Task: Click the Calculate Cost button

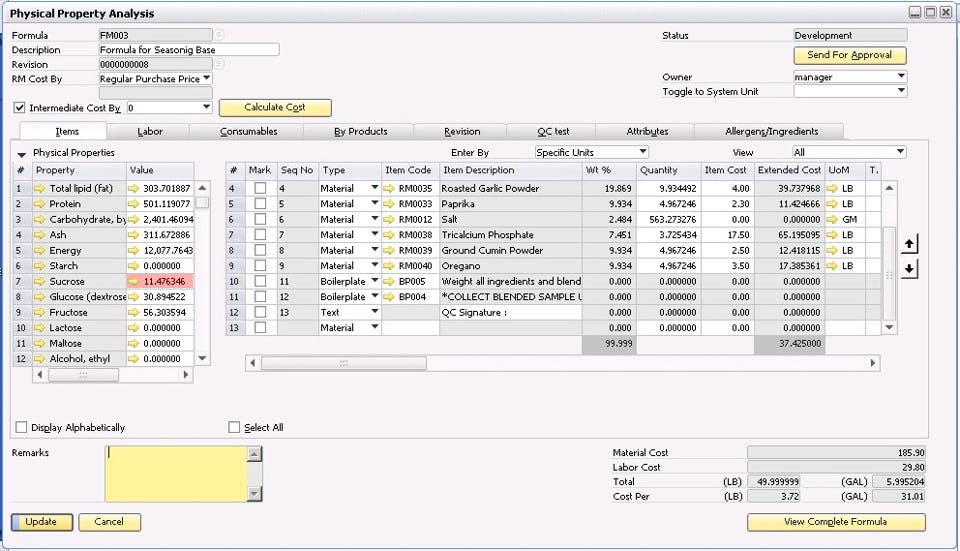Action: tap(275, 108)
